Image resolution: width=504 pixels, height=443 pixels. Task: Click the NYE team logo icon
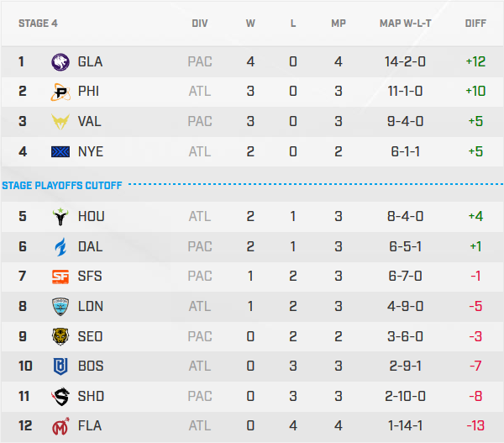tap(61, 151)
